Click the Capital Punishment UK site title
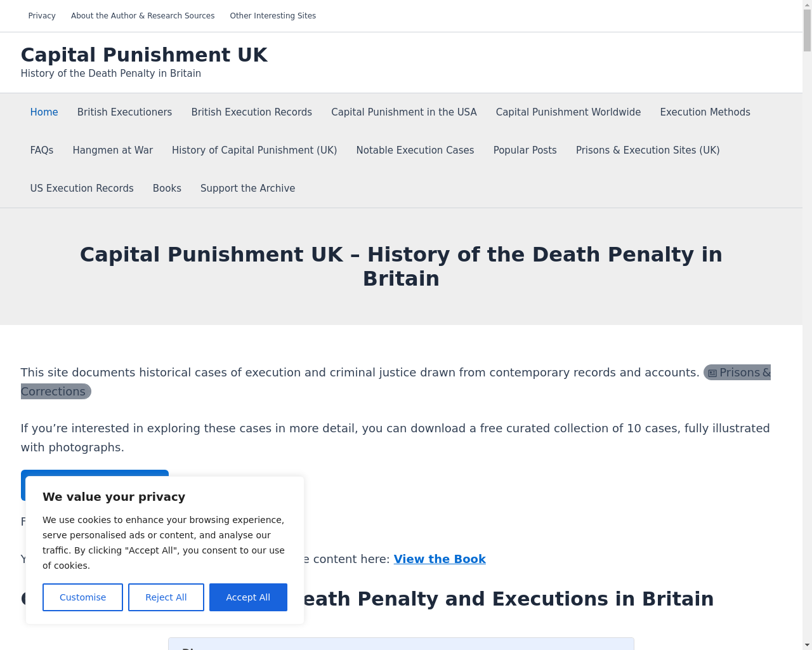 (x=144, y=55)
